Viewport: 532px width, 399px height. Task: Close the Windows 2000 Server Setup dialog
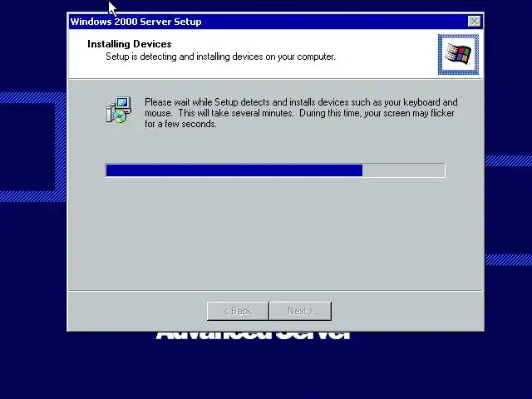(475, 22)
